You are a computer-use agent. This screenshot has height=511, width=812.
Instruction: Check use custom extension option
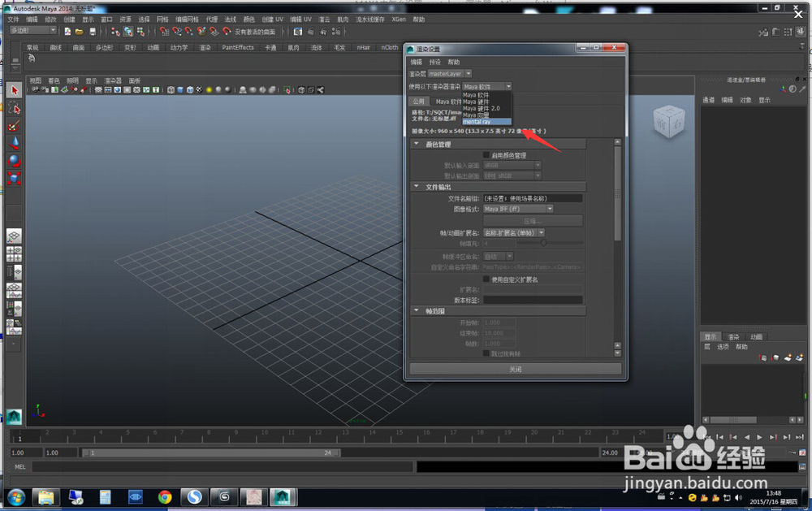coord(486,279)
